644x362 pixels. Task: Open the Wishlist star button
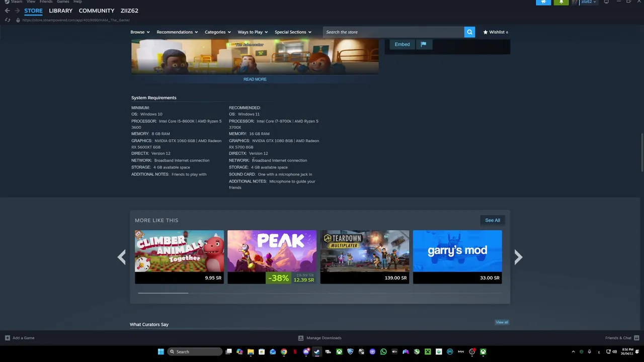pos(496,32)
